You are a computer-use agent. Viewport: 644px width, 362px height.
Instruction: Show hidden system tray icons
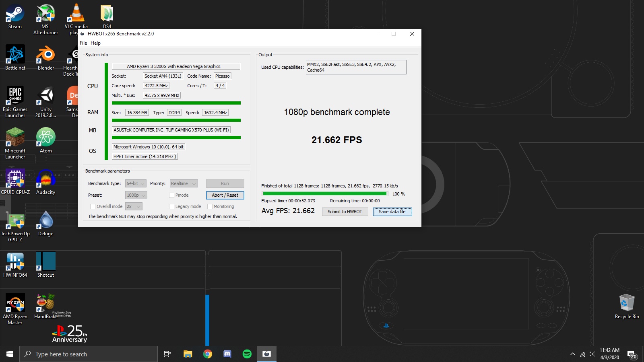[x=572, y=354]
